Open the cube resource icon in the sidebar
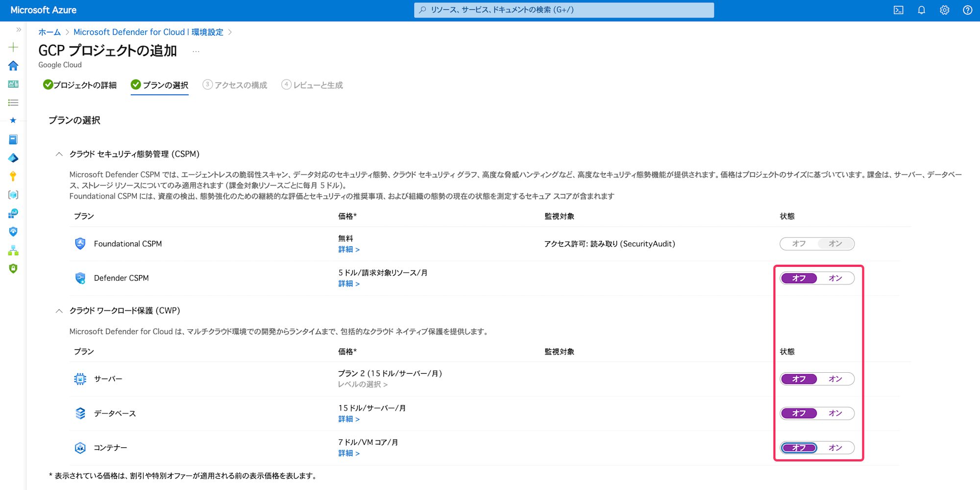980x490 pixels. [x=13, y=195]
